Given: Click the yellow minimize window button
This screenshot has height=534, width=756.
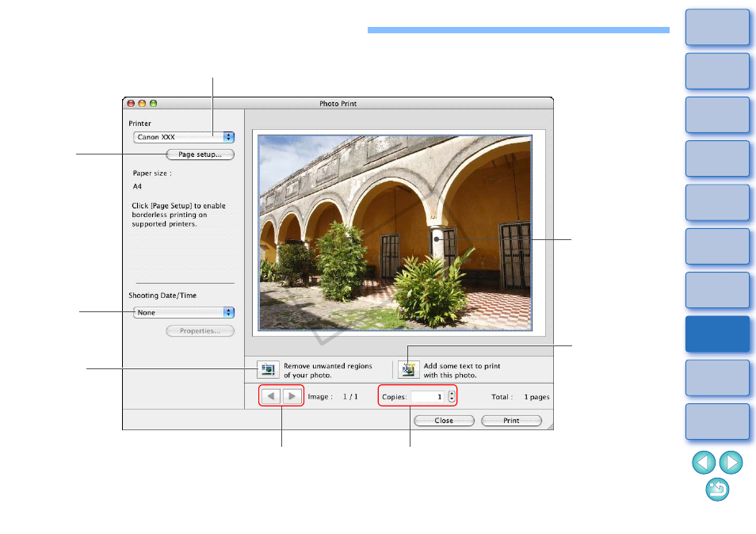Looking at the screenshot, I should click(142, 103).
